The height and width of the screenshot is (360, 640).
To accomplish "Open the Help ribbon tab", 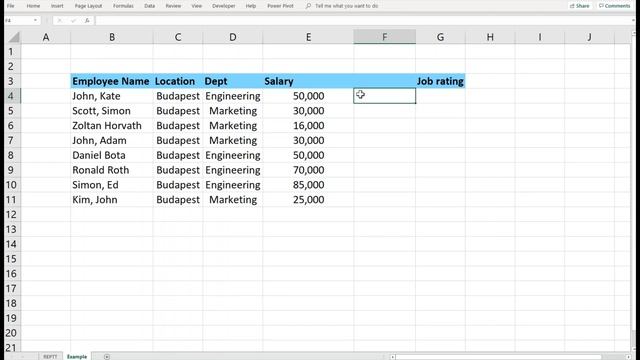I will tap(251, 6).
